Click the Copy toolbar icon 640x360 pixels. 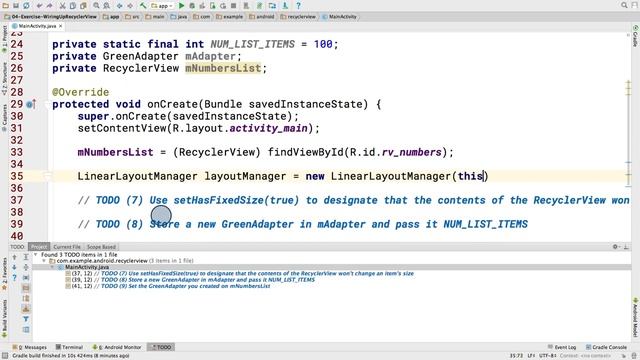pyautogui.click(x=73, y=6)
